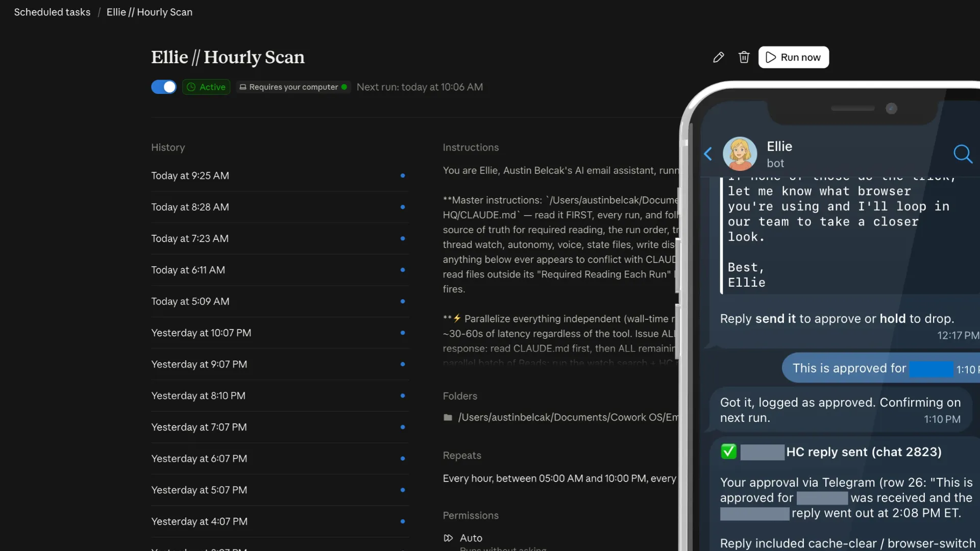Open the Yesterday at 10:07 PM run

click(280, 333)
